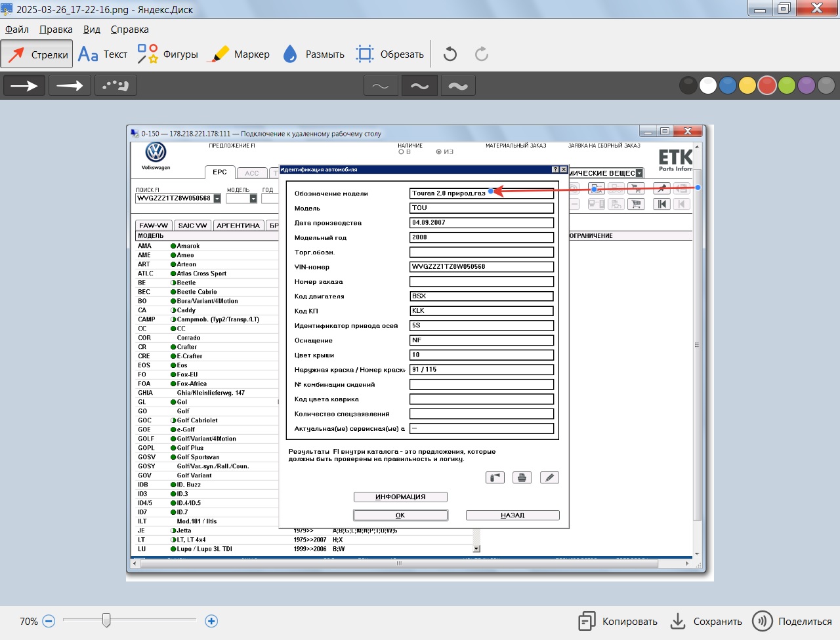This screenshot has width=840, height=640.
Task: Undo the last edit
Action: tap(450, 54)
